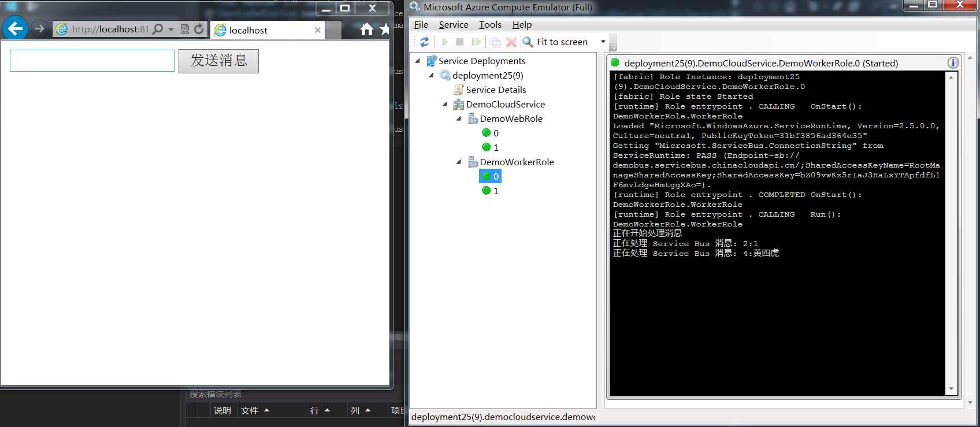
Task: Click the message text input box
Action: pyautogui.click(x=92, y=61)
